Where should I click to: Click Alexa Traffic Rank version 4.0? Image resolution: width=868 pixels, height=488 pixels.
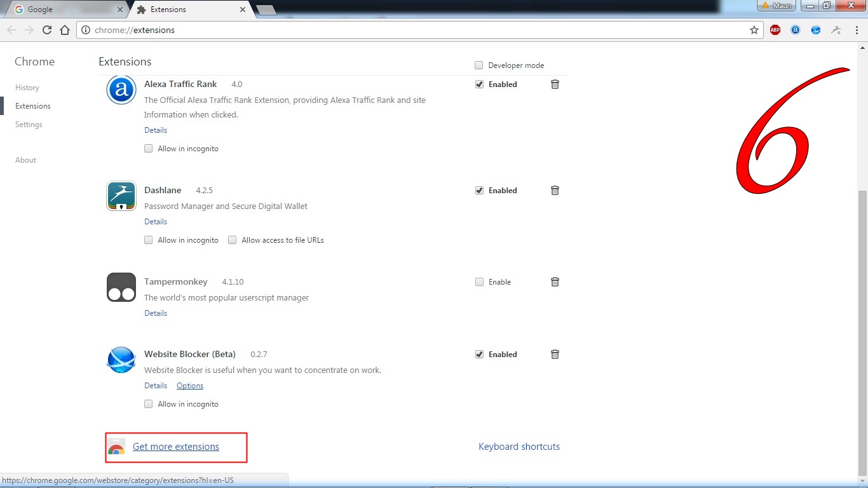236,85
